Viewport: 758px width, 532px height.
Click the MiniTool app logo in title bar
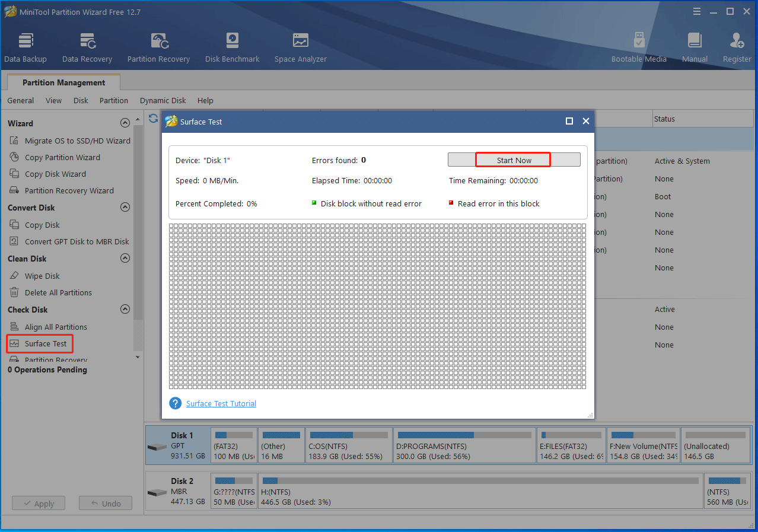10,11
